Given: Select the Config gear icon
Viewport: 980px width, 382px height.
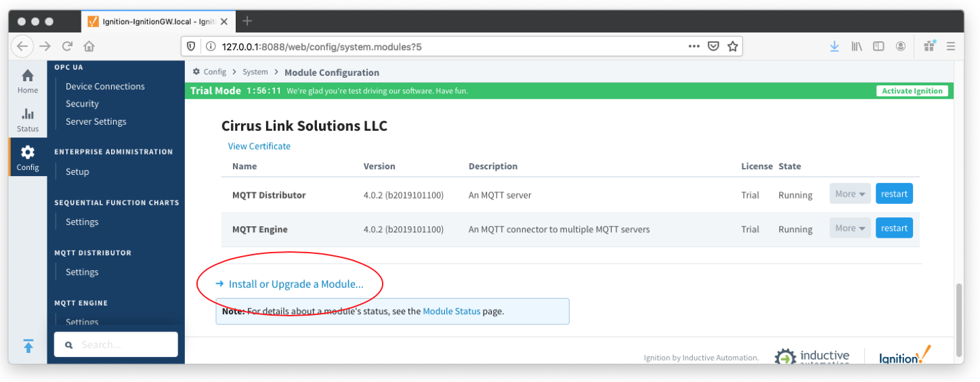Looking at the screenshot, I should point(28,152).
